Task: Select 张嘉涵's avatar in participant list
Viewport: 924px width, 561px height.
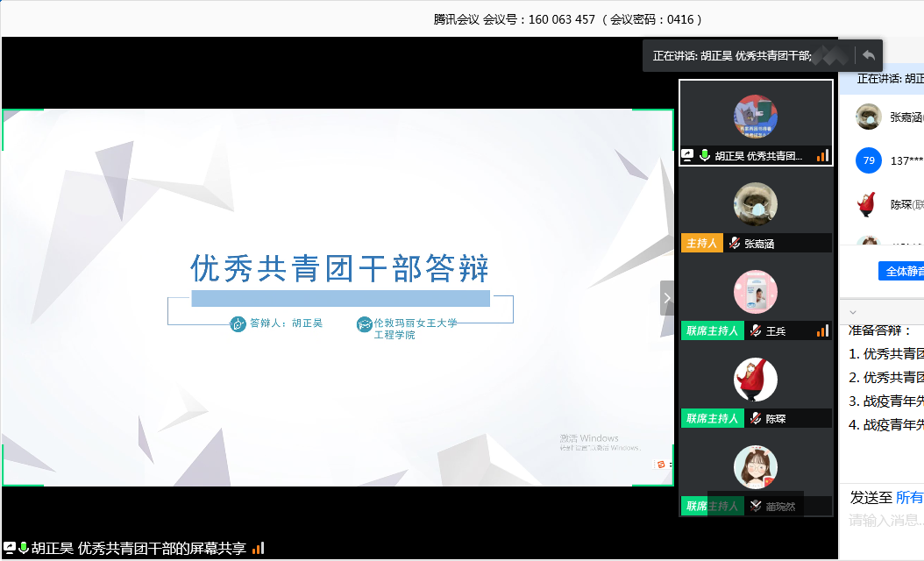Action: click(x=868, y=117)
